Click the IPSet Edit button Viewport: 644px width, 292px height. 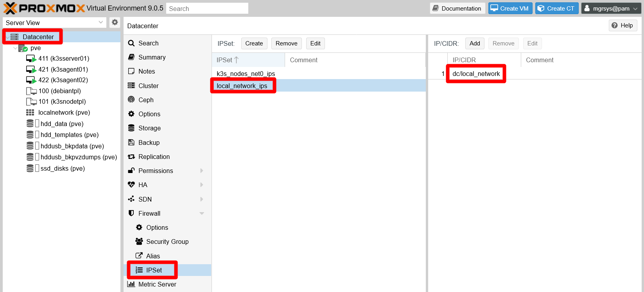(315, 43)
